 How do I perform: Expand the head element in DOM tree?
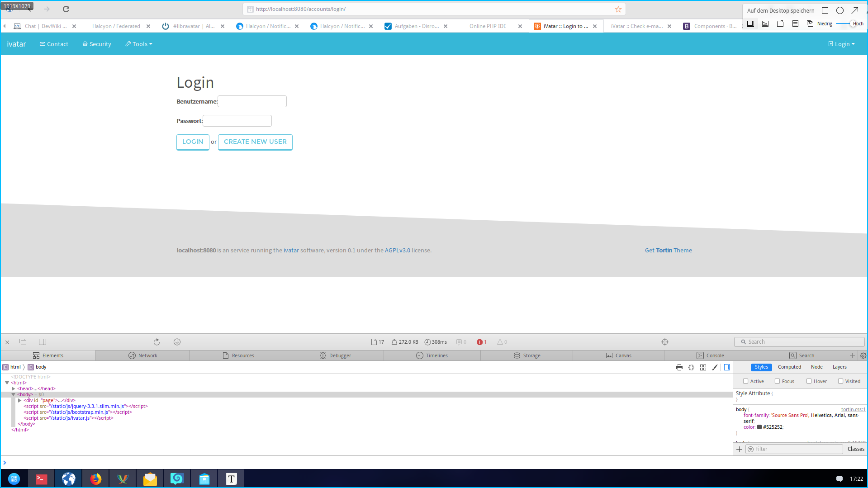[14, 389]
